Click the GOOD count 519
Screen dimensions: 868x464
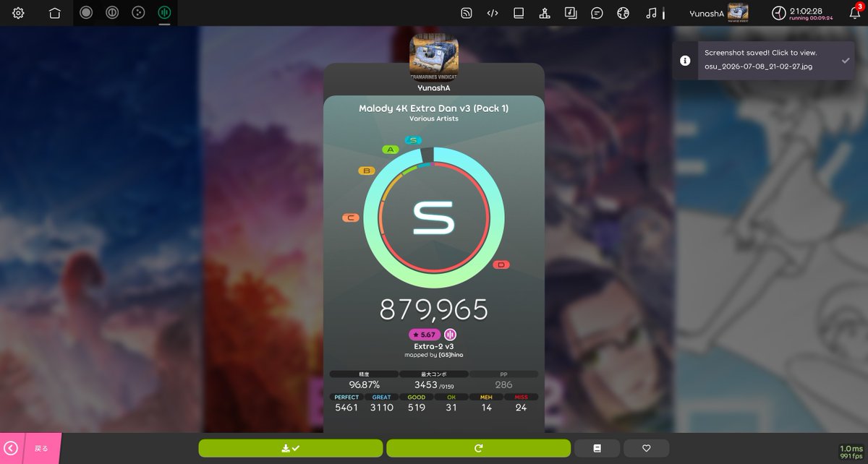(x=417, y=408)
